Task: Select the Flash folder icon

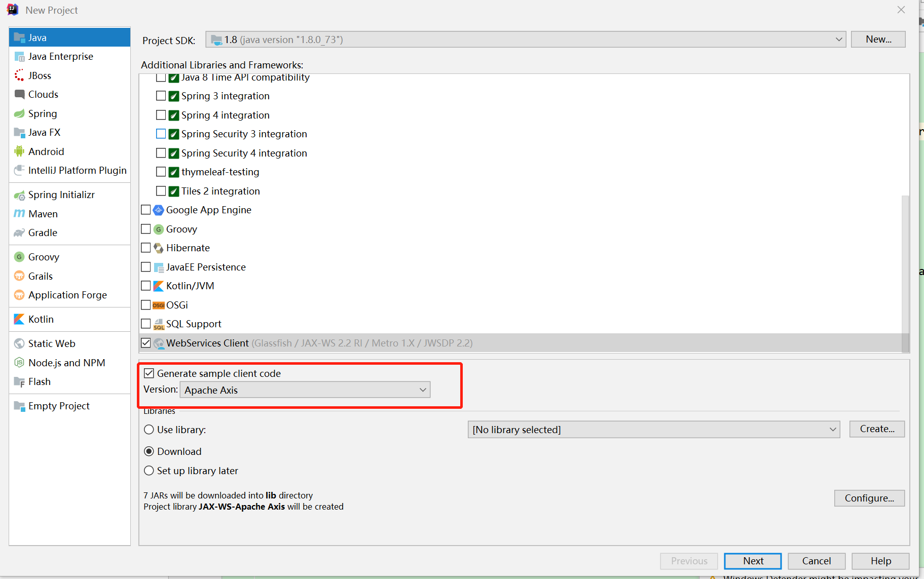Action: (19, 381)
